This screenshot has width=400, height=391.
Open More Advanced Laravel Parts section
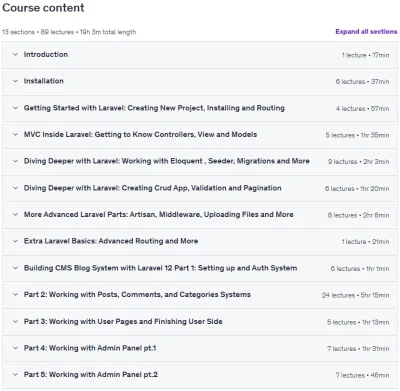point(200,215)
